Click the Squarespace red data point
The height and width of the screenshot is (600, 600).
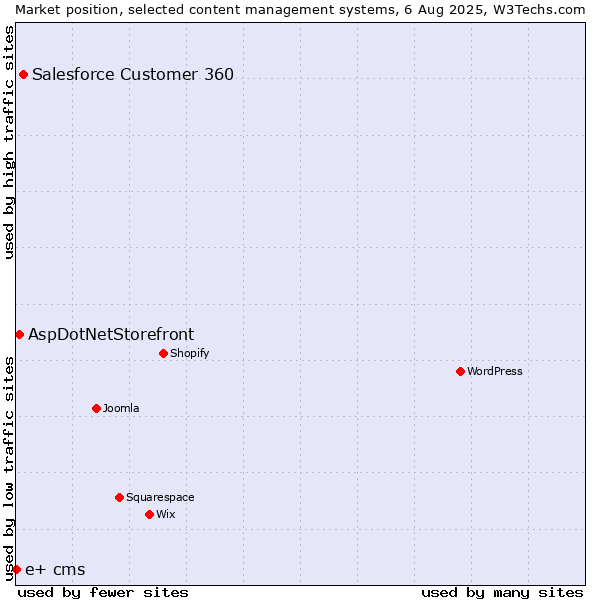[x=119, y=497]
